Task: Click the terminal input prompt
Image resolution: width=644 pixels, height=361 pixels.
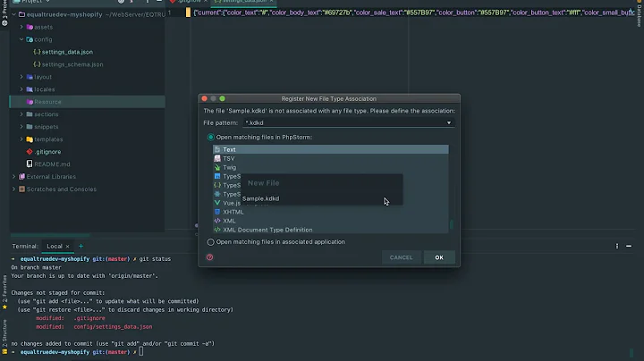Action: 141,352
